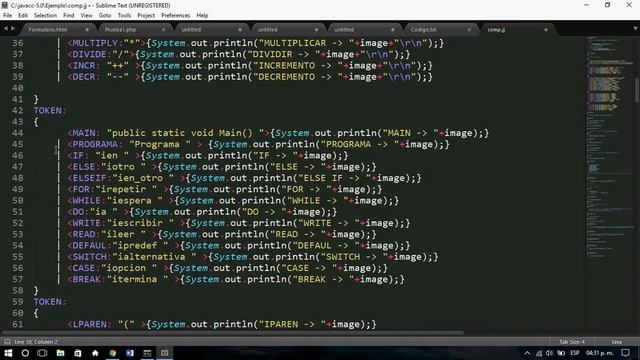The width and height of the screenshot is (640, 360).
Task: Open the Help menu
Action: coord(202,16)
